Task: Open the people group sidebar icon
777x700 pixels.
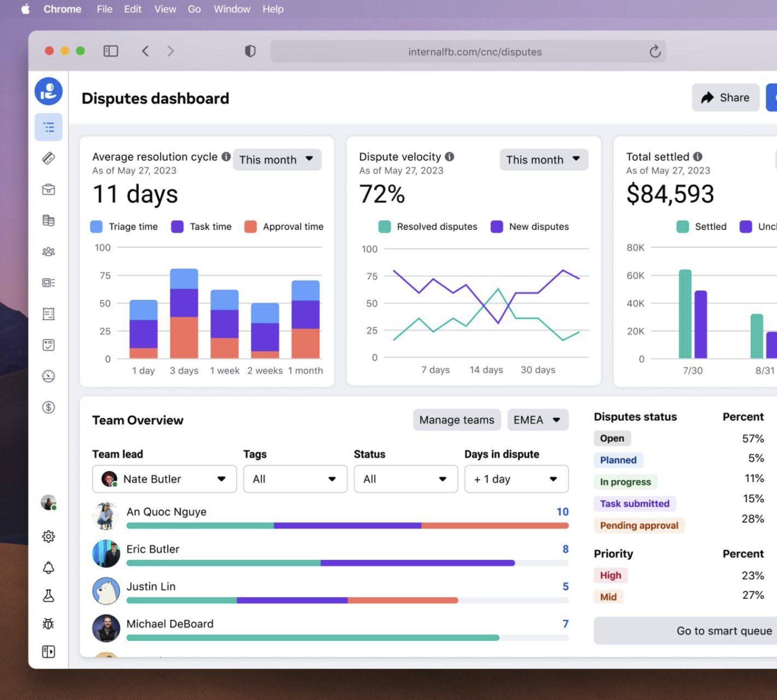Action: 48,251
